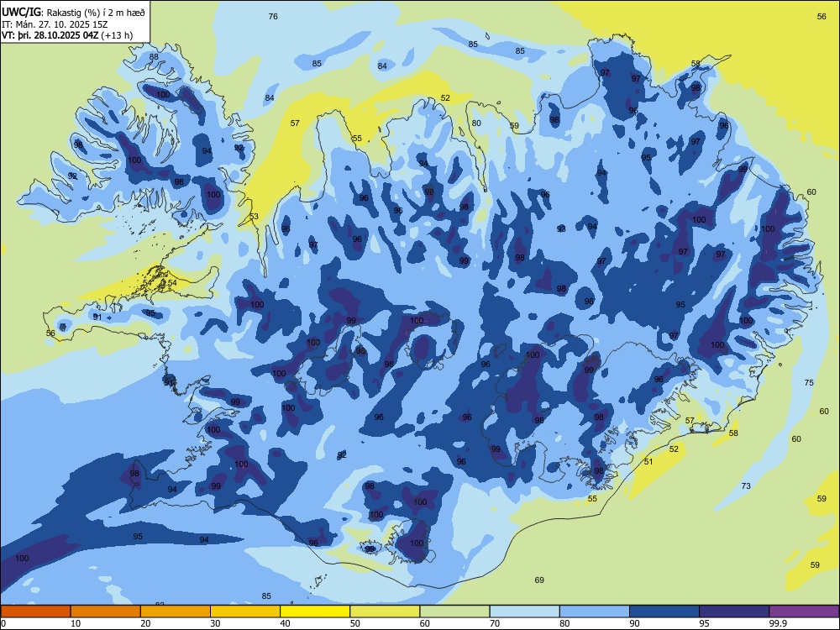Click the humidity value 53 on the map
This screenshot has width=840, height=630.
[x=254, y=217]
